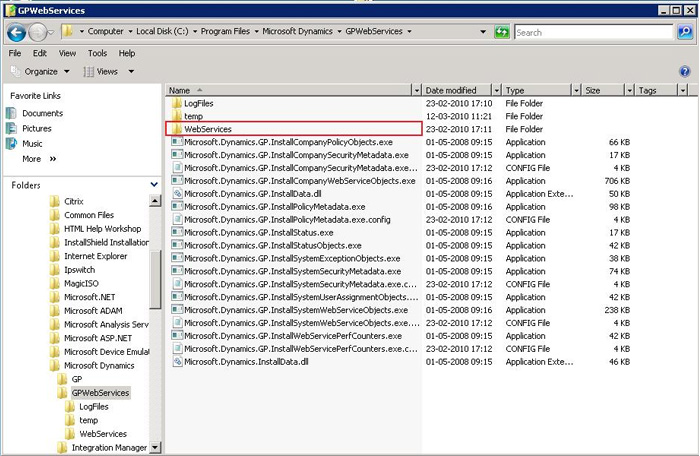Click the InstallPolicyMetadata.exe.config file icon

coord(177,220)
